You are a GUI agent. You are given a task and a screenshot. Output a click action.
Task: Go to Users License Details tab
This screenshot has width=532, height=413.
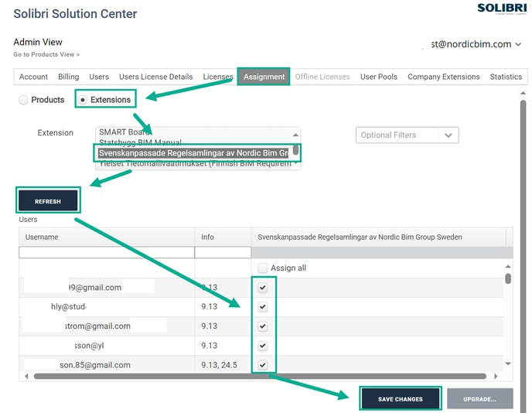pos(155,77)
